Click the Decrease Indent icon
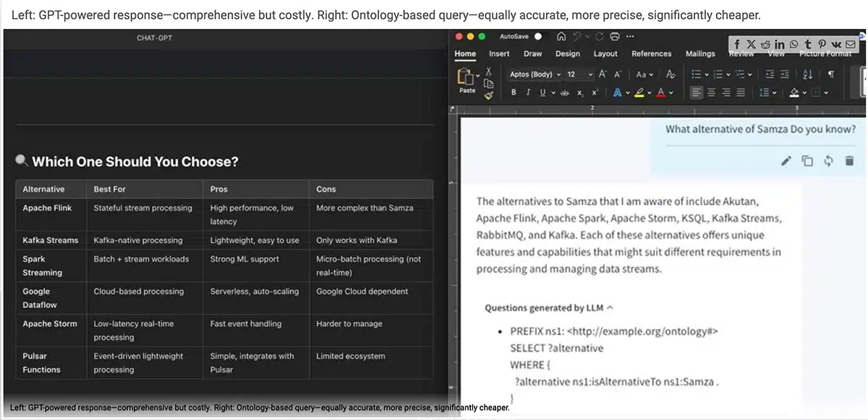868x420 pixels. pos(770,74)
